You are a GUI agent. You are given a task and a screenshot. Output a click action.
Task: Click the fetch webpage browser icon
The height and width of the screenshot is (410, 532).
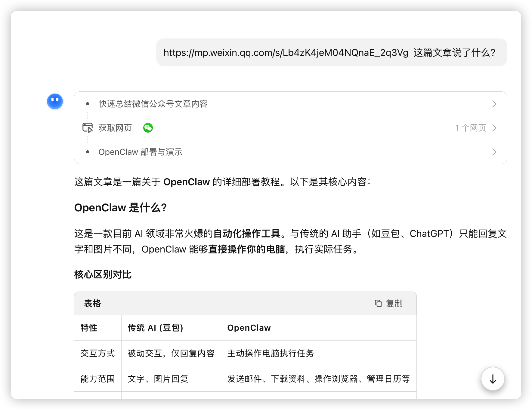(x=88, y=128)
